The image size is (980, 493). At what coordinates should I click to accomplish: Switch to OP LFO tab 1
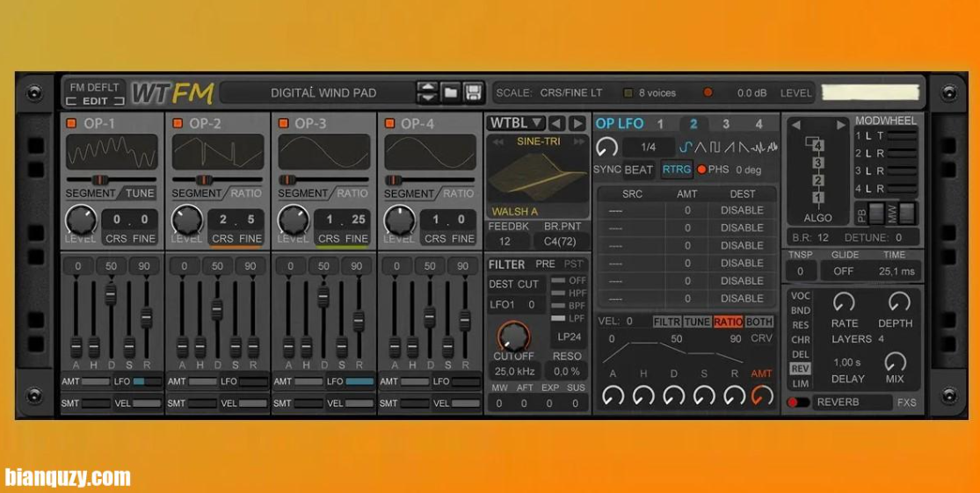pos(660,124)
